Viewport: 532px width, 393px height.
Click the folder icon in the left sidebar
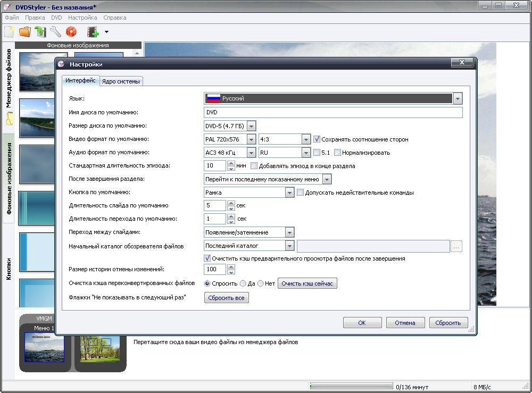coord(10,119)
